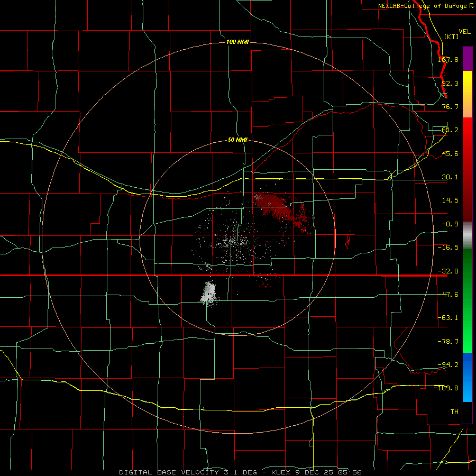Screen dimensions: 476x476
Task: Click the [KT] units label
Action: tap(452, 36)
